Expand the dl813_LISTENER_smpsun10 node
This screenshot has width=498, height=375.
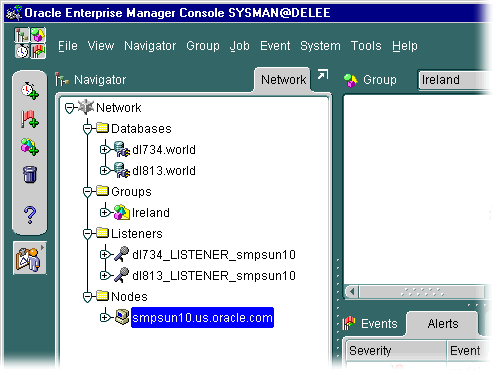coord(105,276)
